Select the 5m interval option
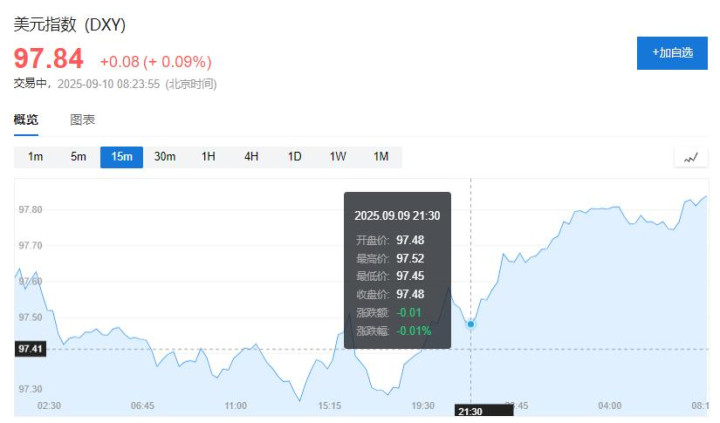 click(x=78, y=157)
